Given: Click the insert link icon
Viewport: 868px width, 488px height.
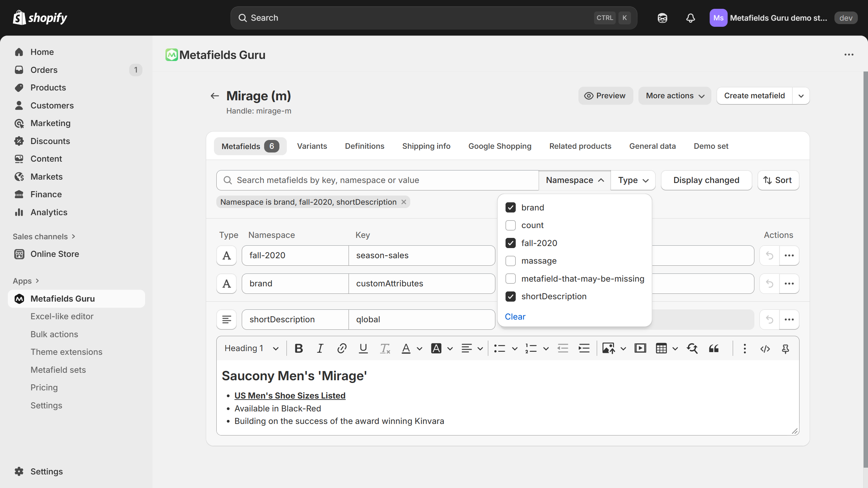Looking at the screenshot, I should 341,348.
